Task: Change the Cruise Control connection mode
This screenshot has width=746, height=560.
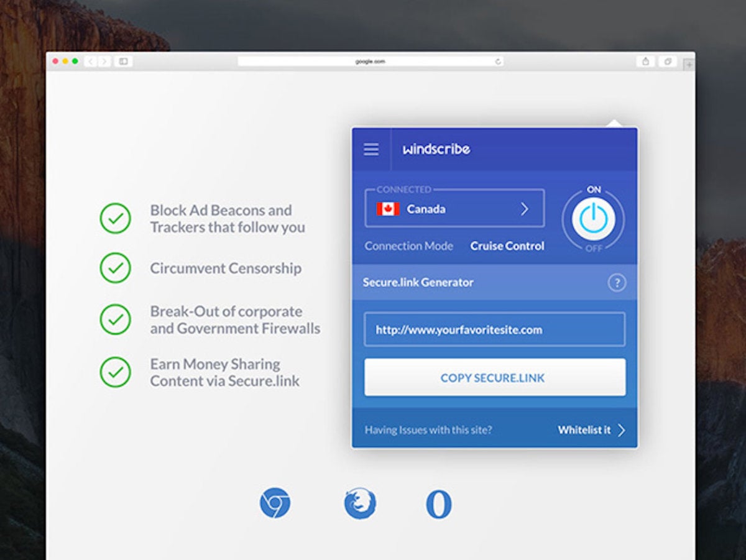Action: pos(507,246)
